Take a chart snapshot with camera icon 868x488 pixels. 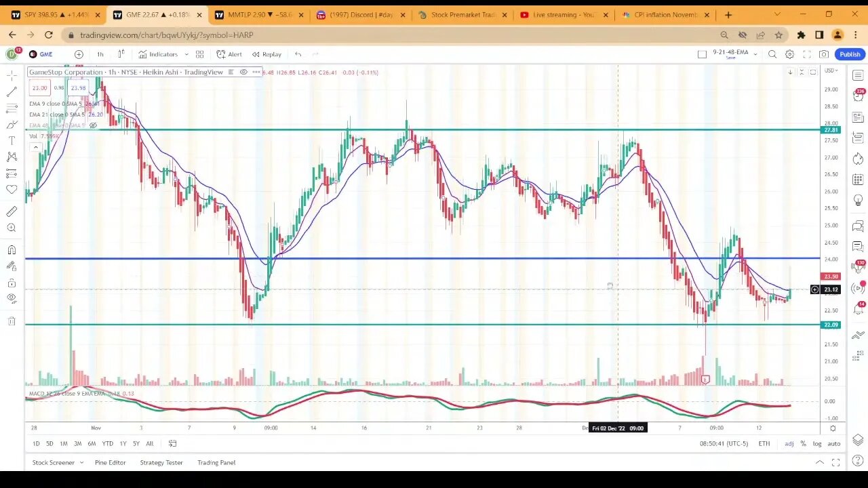tap(824, 54)
